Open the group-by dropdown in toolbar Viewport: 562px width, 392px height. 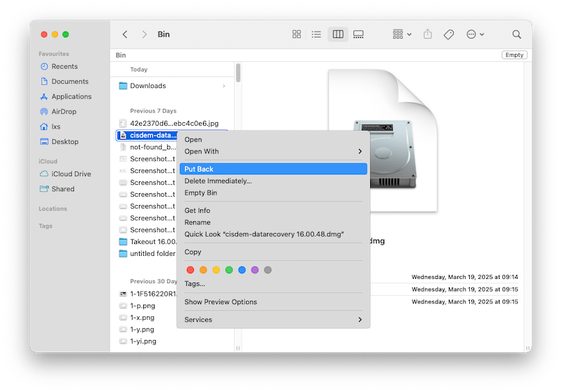pyautogui.click(x=403, y=34)
